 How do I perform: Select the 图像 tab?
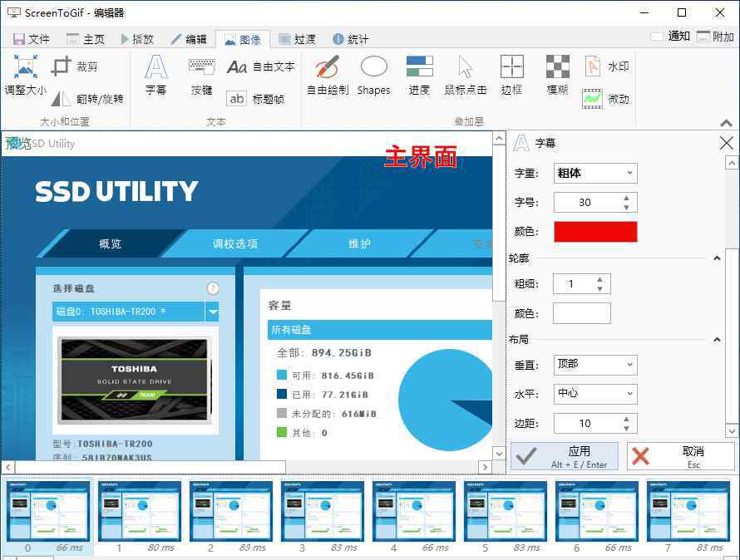(243, 40)
